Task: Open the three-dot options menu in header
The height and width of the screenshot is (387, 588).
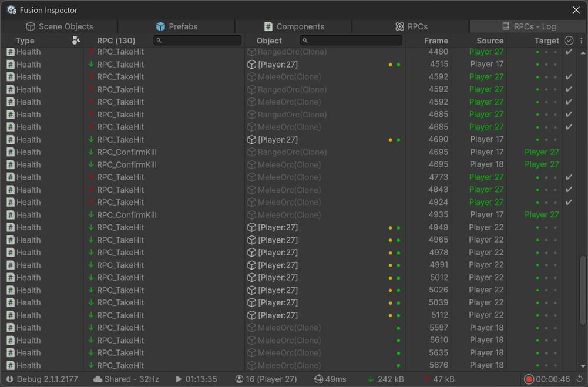Action: click(582, 41)
